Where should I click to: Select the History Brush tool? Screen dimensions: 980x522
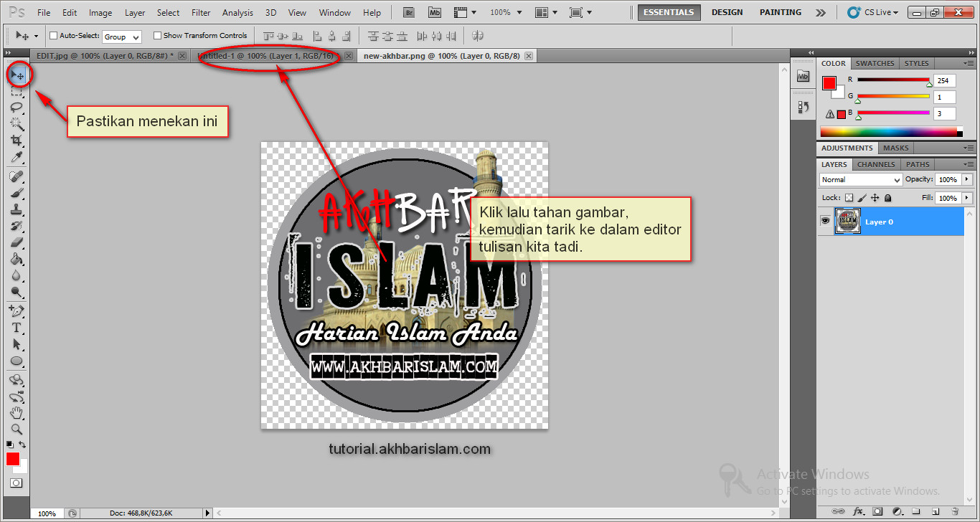pos(17,226)
